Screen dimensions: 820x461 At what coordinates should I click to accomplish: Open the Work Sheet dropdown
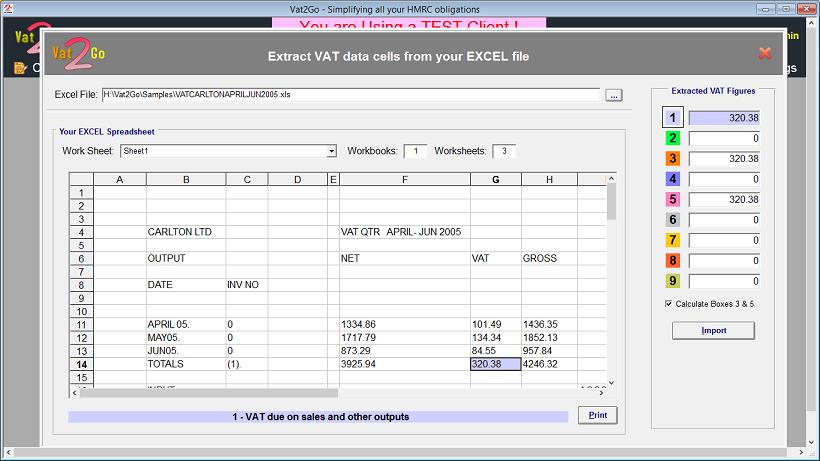point(331,151)
